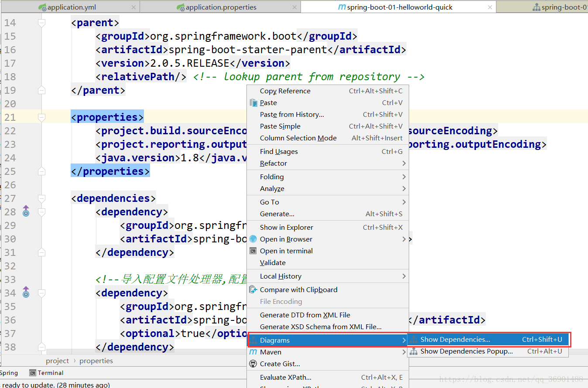
Task: Collapse the dependencies block at line 27
Action: (41, 198)
